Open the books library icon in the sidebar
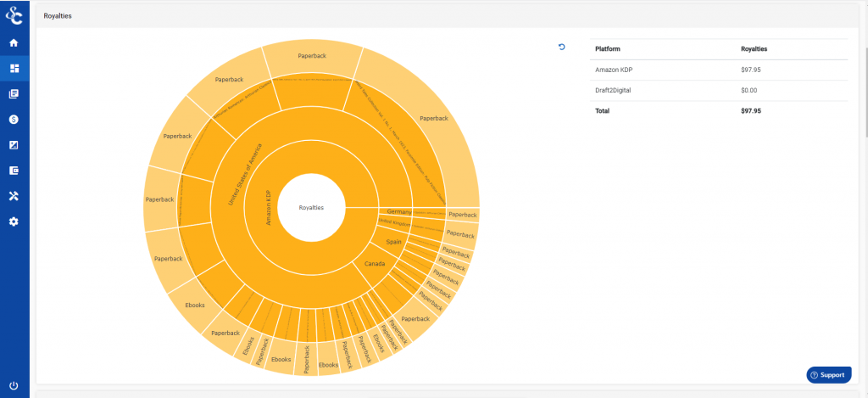This screenshot has width=868, height=398. click(14, 94)
